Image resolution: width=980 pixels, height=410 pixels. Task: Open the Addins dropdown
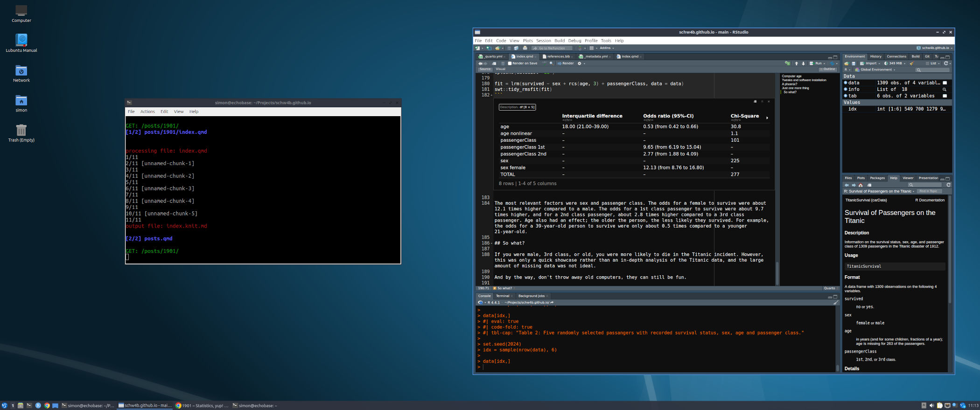coord(607,48)
